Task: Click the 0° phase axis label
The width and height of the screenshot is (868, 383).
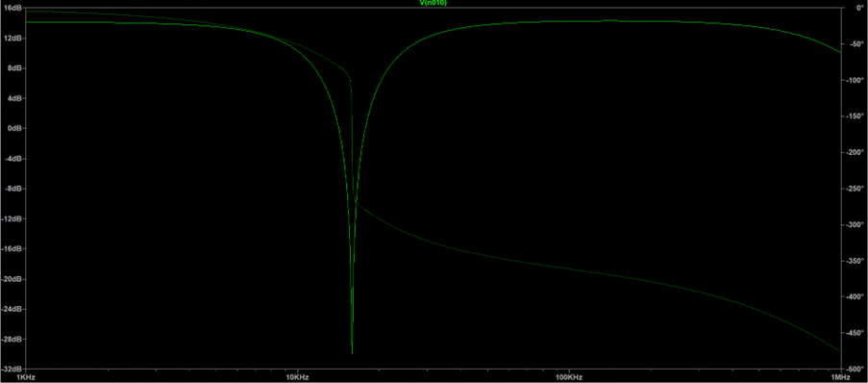Action: (x=856, y=9)
